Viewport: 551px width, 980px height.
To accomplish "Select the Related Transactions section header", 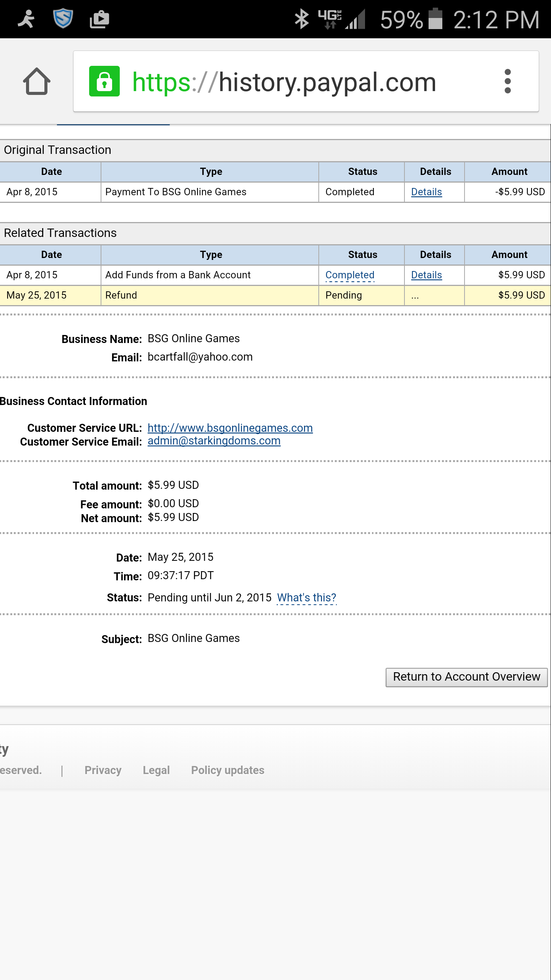I will pos(275,233).
